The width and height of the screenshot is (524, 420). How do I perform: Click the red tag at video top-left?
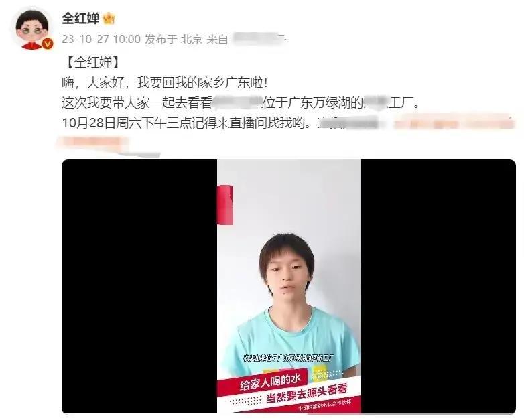225,204
